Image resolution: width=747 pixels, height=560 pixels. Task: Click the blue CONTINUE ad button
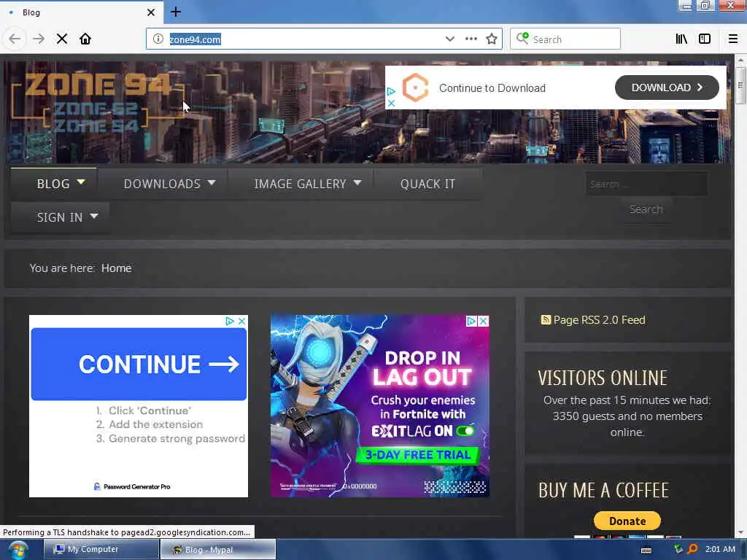tap(139, 365)
